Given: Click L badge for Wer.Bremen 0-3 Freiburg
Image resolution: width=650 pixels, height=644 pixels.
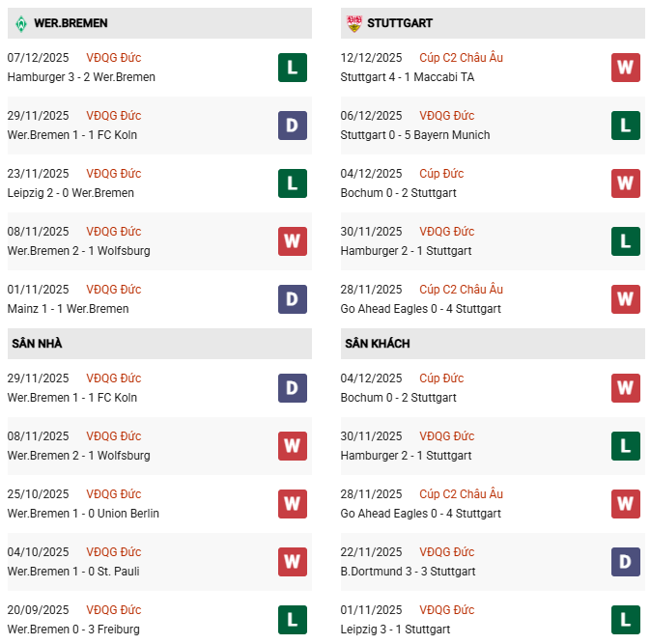Looking at the screenshot, I should point(292,620).
